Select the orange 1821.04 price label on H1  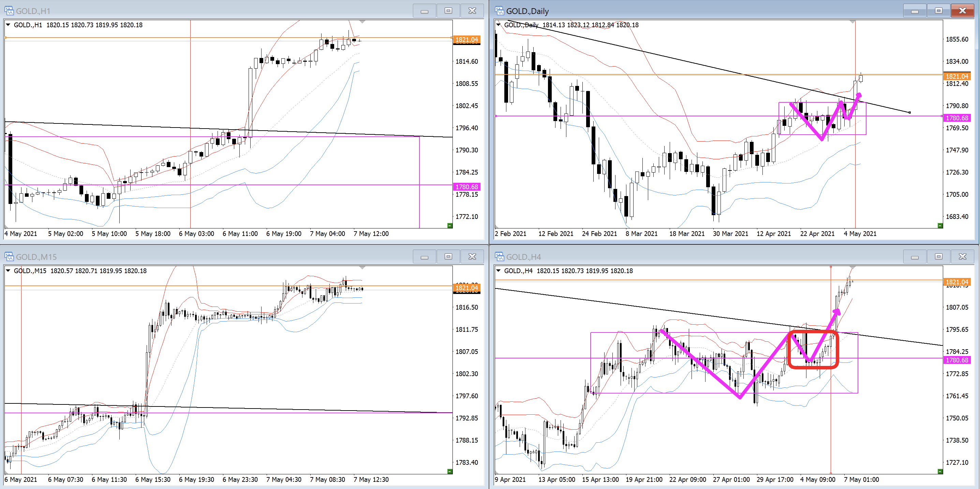(x=466, y=40)
